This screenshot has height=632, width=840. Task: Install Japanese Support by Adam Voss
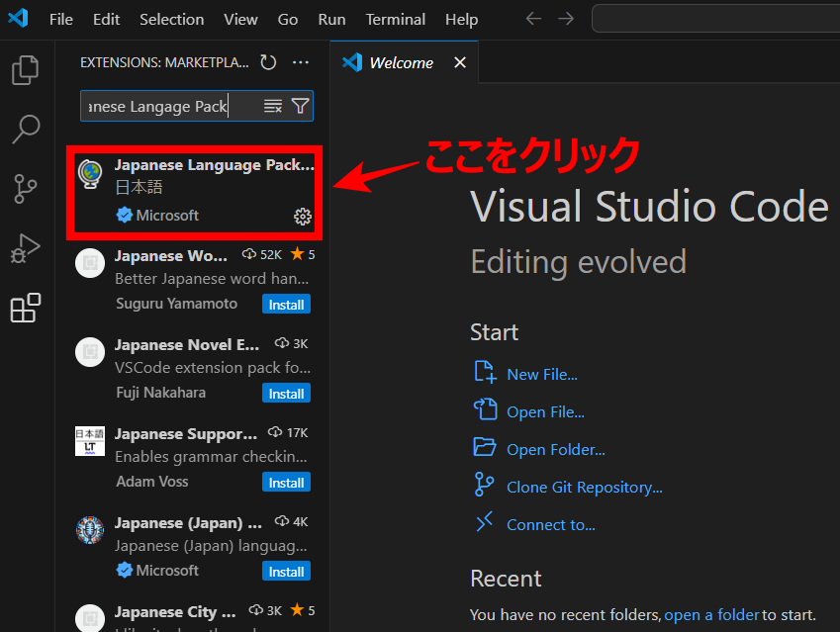tap(286, 482)
